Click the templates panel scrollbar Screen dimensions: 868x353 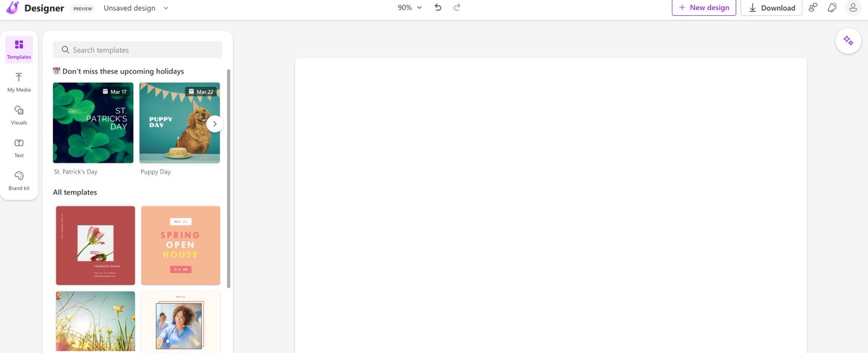click(229, 178)
